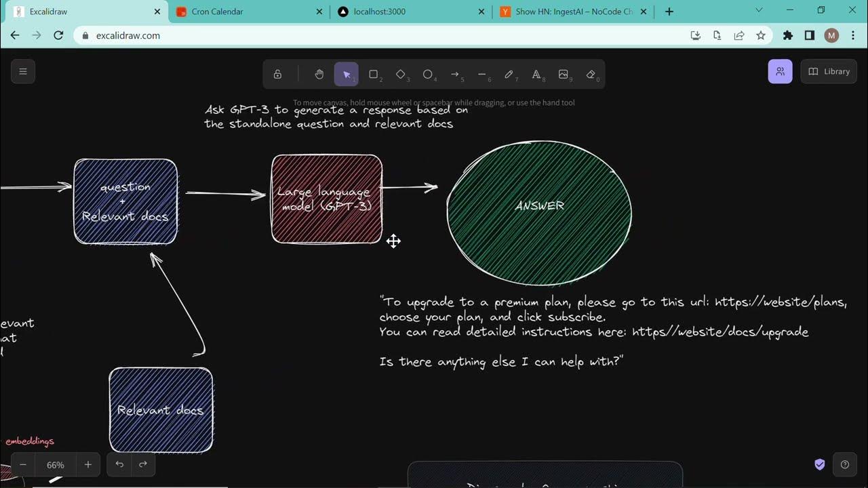Select the Selection arrow tool

tap(347, 75)
